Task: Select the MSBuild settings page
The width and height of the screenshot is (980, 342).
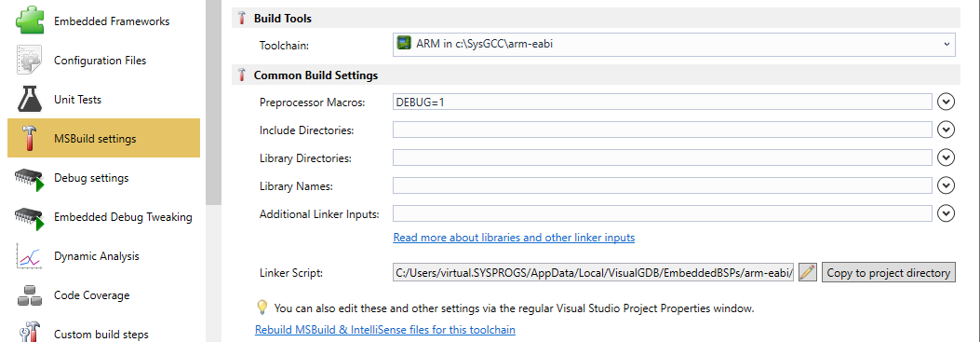Action: pyautogui.click(x=103, y=139)
